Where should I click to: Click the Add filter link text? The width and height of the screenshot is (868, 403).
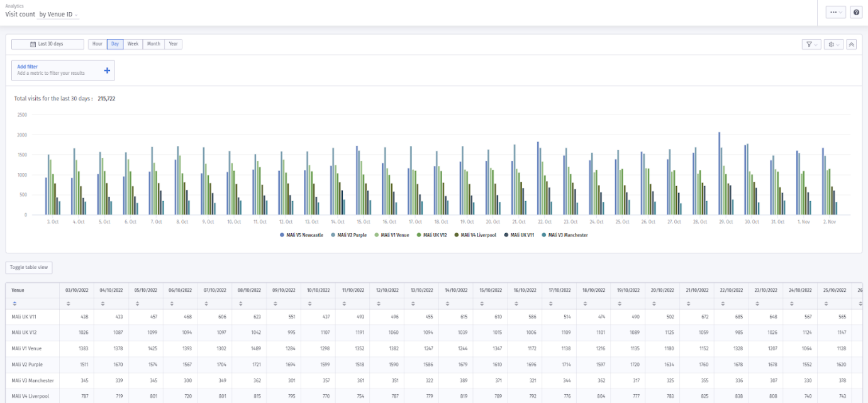click(27, 67)
